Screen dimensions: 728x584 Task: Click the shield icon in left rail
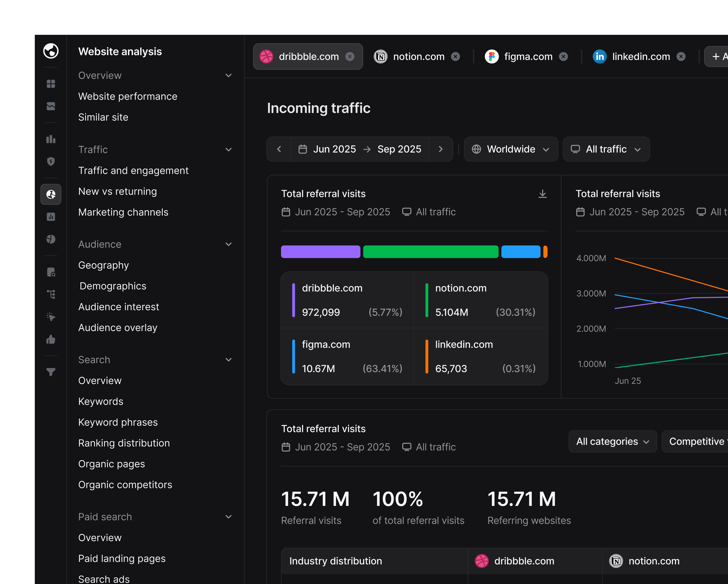(x=51, y=161)
